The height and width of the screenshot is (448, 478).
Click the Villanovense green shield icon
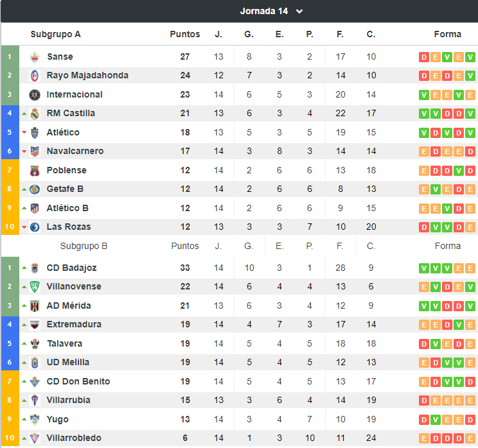35,287
